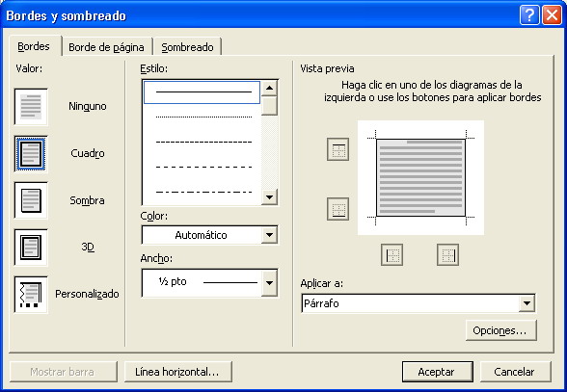Toggle the top border button in preview

(x=337, y=149)
